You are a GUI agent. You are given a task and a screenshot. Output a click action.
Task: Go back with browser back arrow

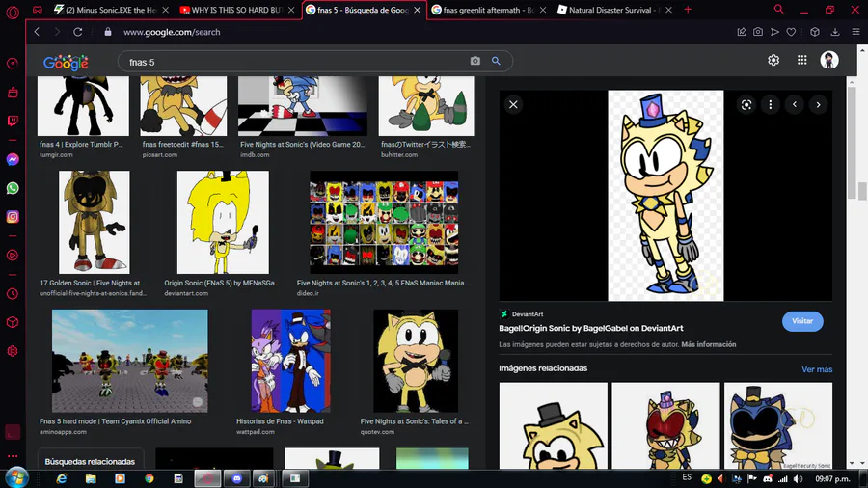(37, 32)
